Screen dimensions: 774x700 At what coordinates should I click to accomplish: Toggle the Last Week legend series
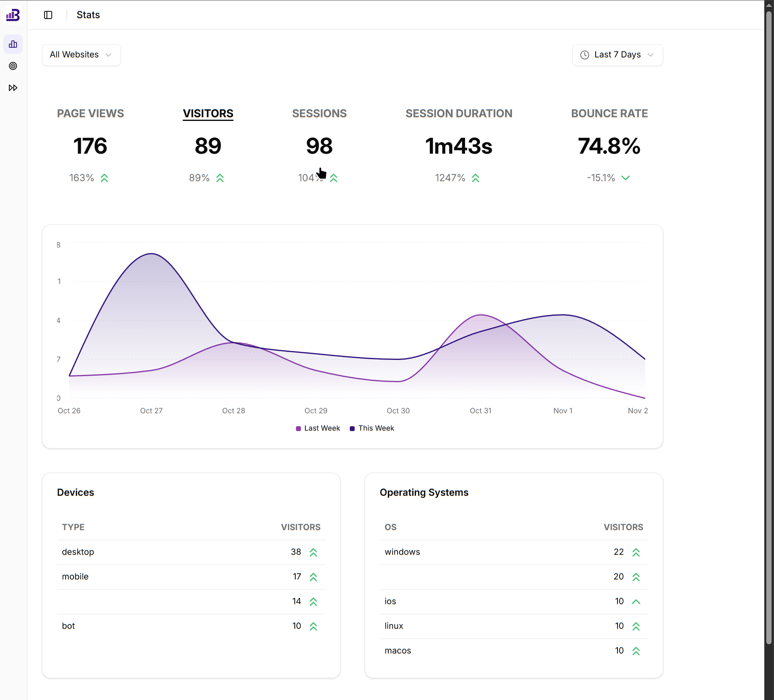tap(318, 428)
